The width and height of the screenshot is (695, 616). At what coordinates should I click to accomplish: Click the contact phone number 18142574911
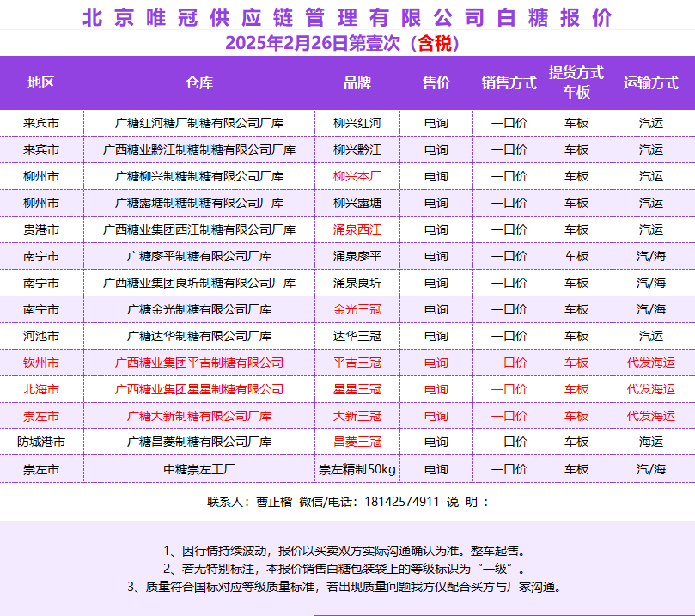pos(402,502)
